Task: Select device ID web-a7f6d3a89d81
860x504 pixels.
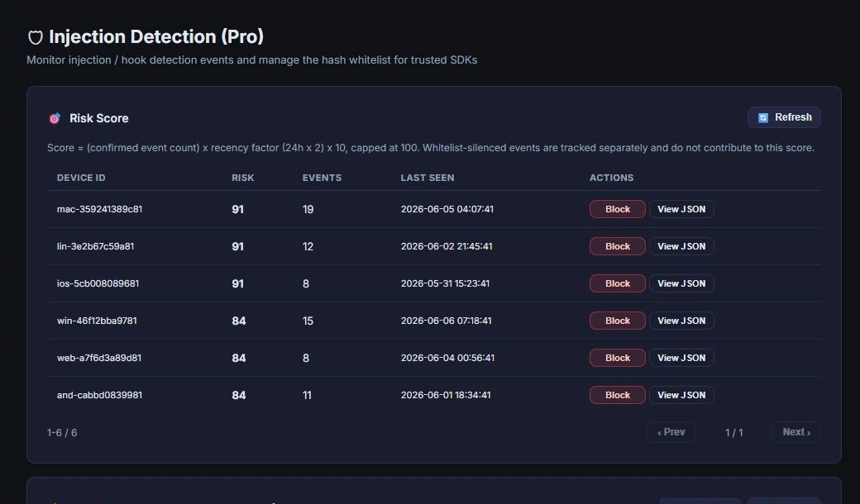Action: (99, 359)
